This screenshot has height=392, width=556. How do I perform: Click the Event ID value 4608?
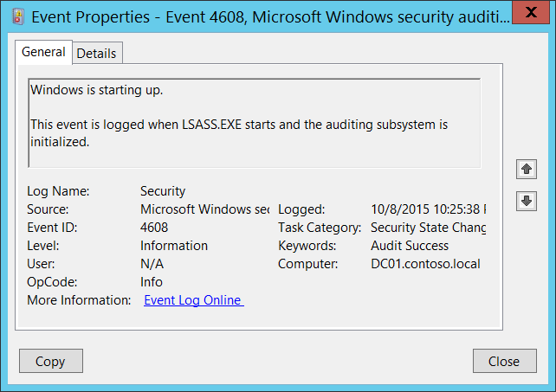click(x=156, y=228)
